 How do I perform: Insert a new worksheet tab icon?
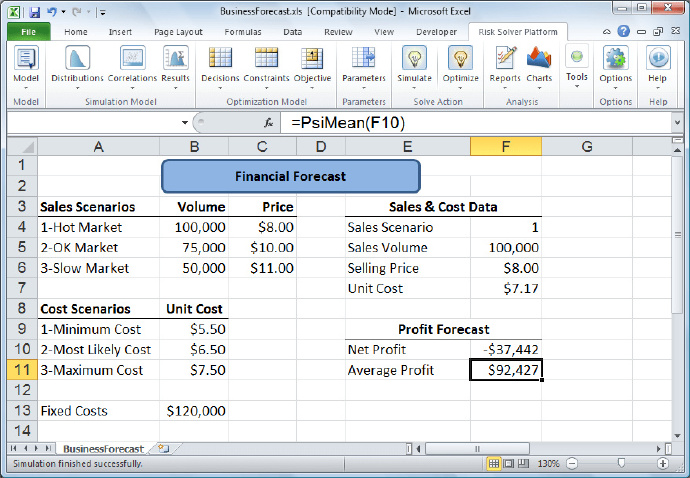164,449
